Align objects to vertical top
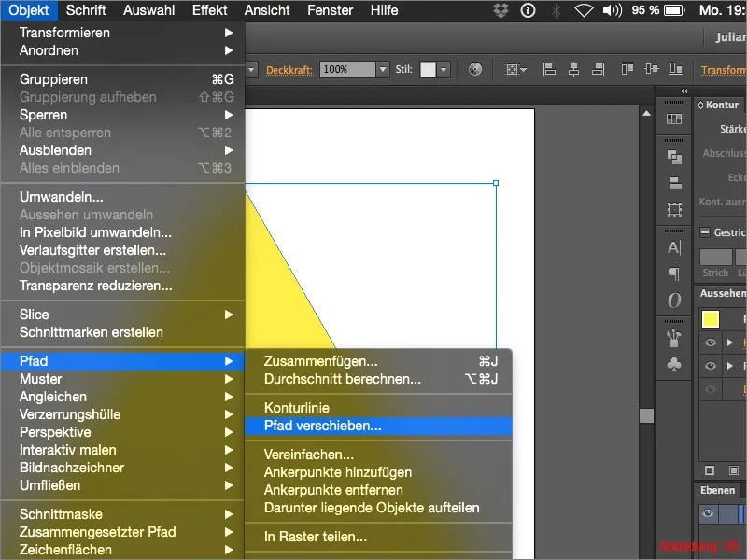The image size is (747, 560). coord(627,69)
